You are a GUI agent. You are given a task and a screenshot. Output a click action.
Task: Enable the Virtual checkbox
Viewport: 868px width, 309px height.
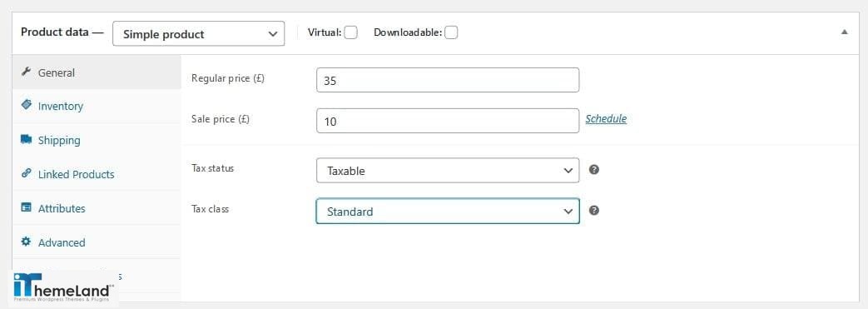pos(350,32)
